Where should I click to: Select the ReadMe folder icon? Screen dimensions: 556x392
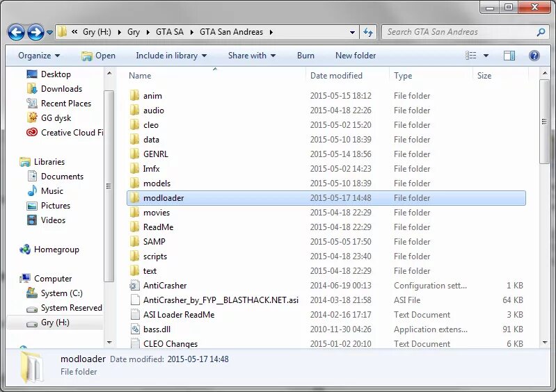pyautogui.click(x=134, y=227)
